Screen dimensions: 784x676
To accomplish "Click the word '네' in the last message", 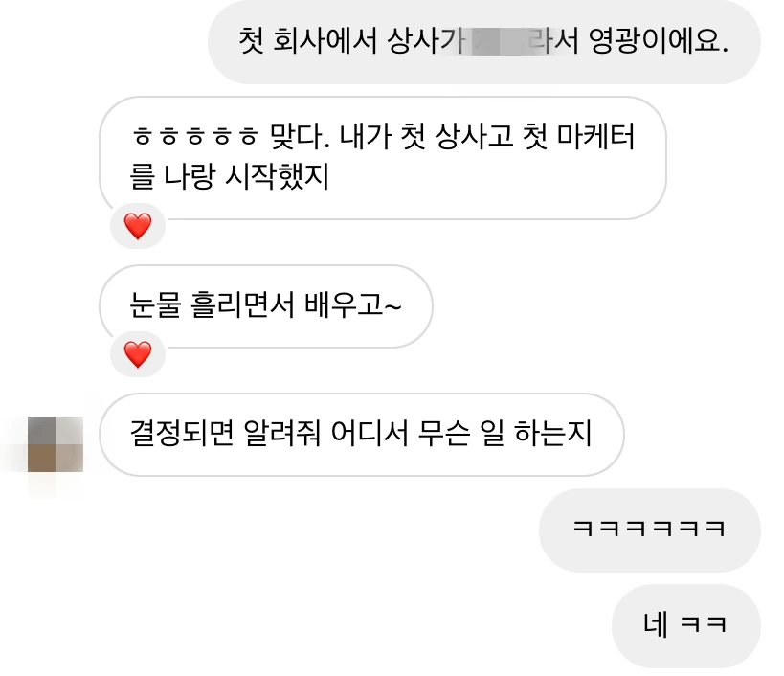I will coord(656,624).
